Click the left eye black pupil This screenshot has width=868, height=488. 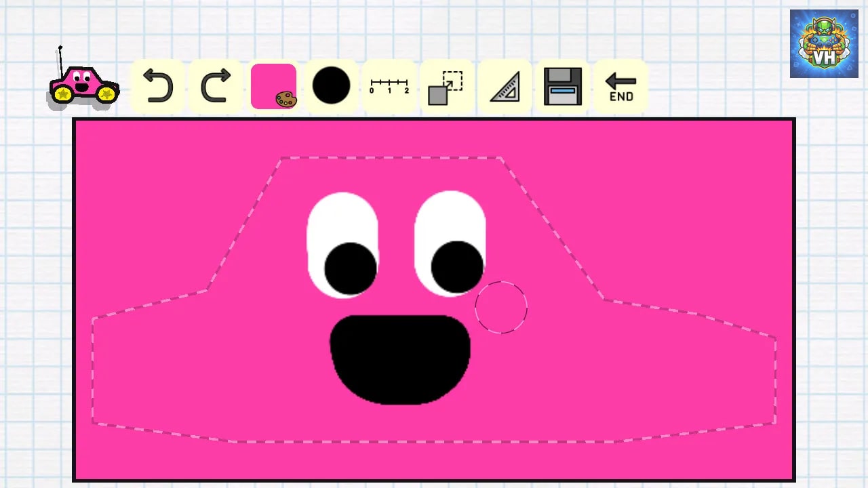click(351, 268)
